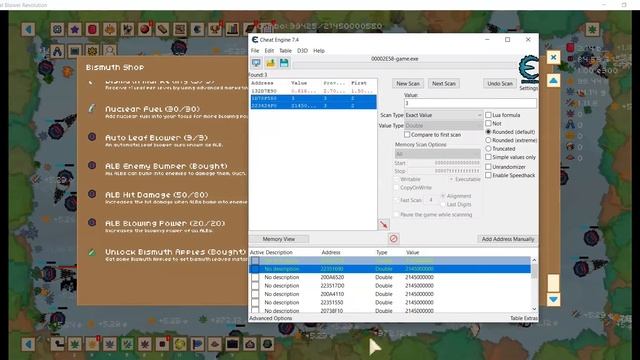Screen dimensions: 640x360
Task: Open the D3D menu
Action: [302, 51]
